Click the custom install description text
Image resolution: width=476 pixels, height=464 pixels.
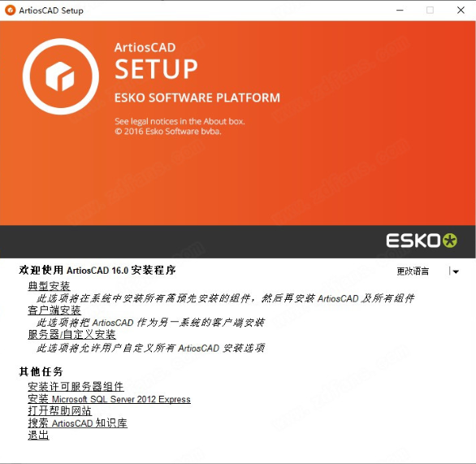point(150,348)
